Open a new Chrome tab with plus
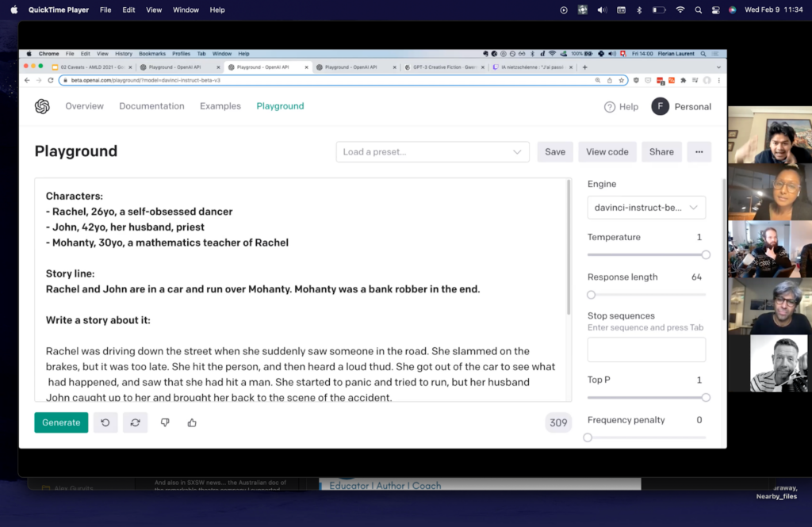The height and width of the screenshot is (527, 812). point(584,67)
